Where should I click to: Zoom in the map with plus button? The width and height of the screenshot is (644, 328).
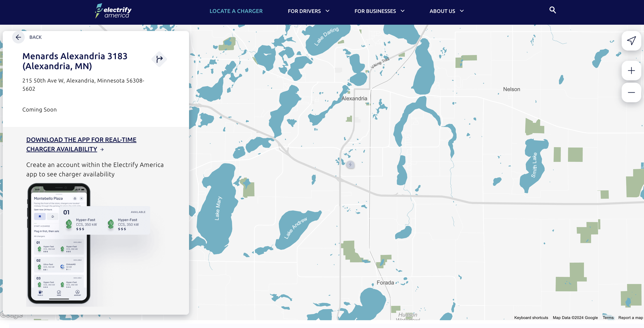[631, 71]
